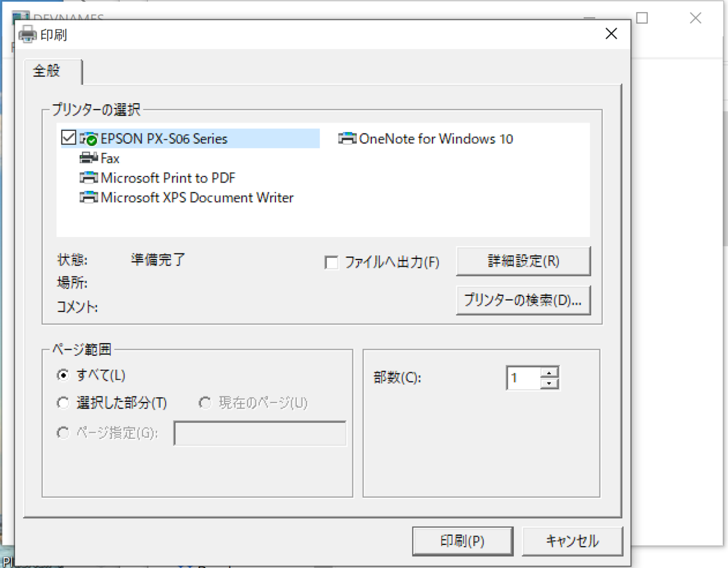Click the 準備完了 status text
This screenshot has height=568, width=728.
[158, 260]
